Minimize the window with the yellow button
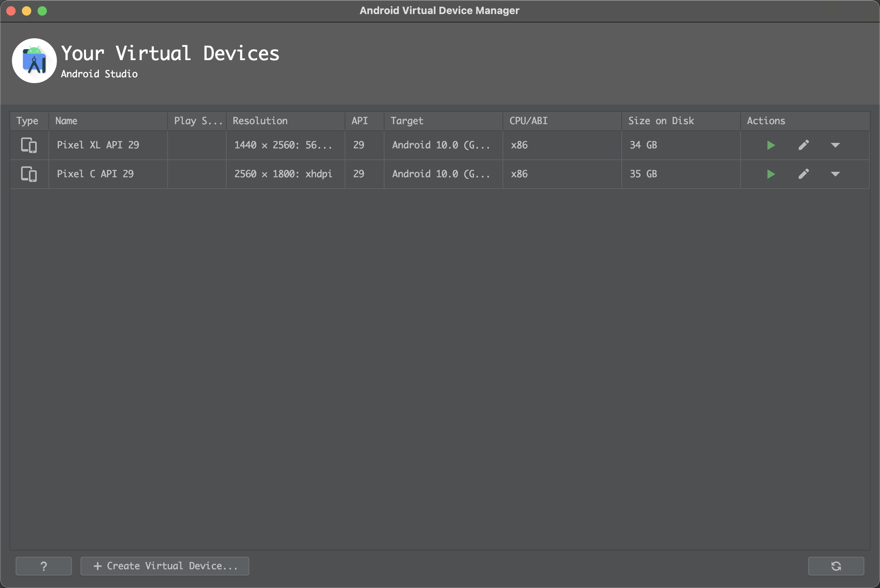880x588 pixels. [27, 11]
